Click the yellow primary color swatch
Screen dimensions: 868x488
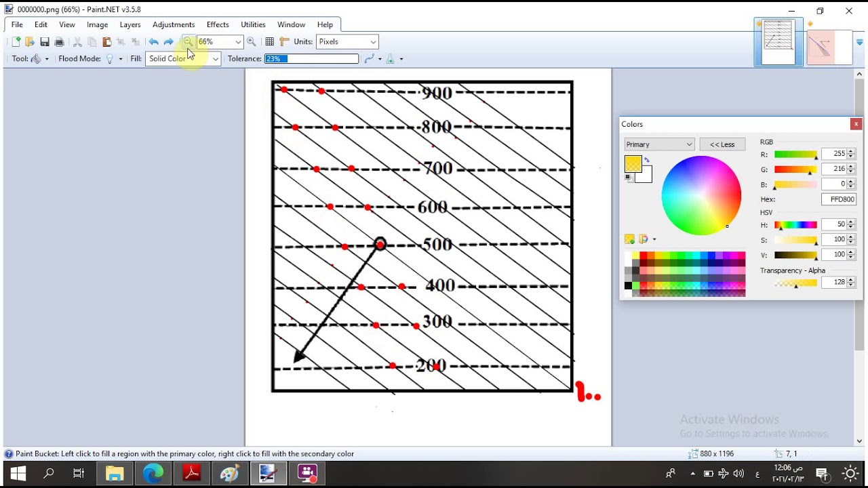click(633, 163)
